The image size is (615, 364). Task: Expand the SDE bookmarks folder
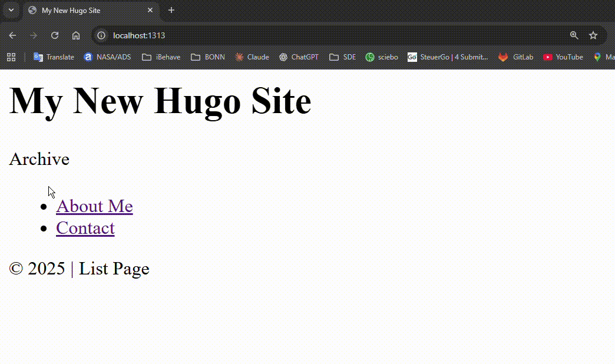pos(342,57)
